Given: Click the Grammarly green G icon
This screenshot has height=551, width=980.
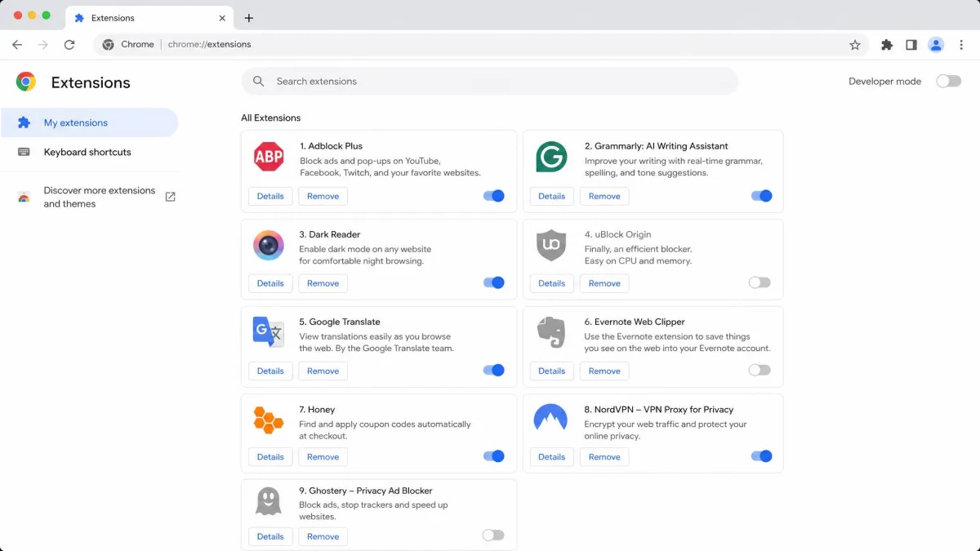Looking at the screenshot, I should (551, 156).
